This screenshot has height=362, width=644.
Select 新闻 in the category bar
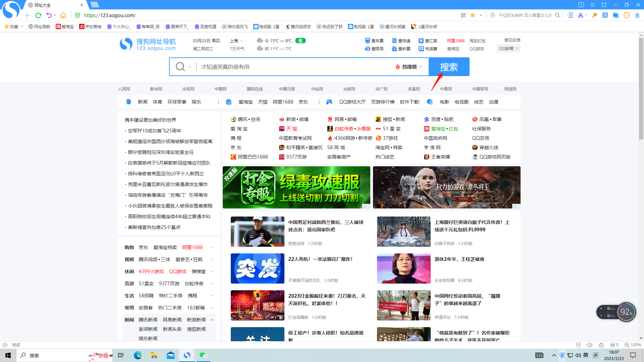coord(143,102)
